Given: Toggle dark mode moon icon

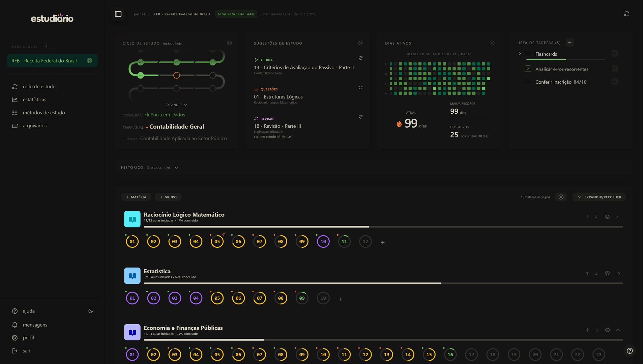Looking at the screenshot, I should [x=90, y=311].
